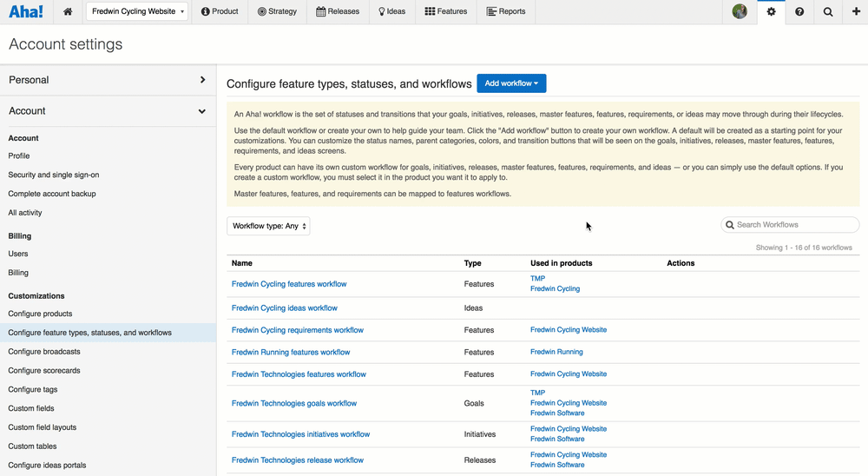Open the Releases menu
Image resolution: width=868 pixels, height=476 pixels.
coord(338,11)
